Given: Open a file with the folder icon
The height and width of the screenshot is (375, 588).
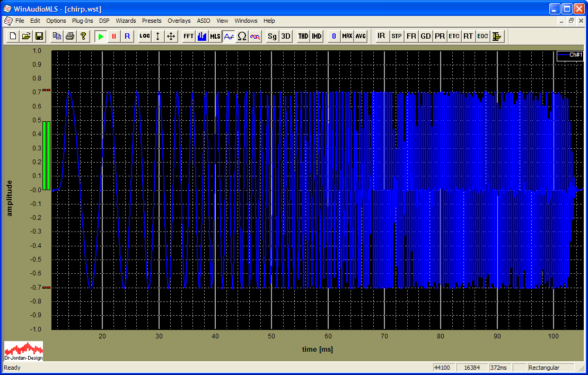Looking at the screenshot, I should coord(26,37).
